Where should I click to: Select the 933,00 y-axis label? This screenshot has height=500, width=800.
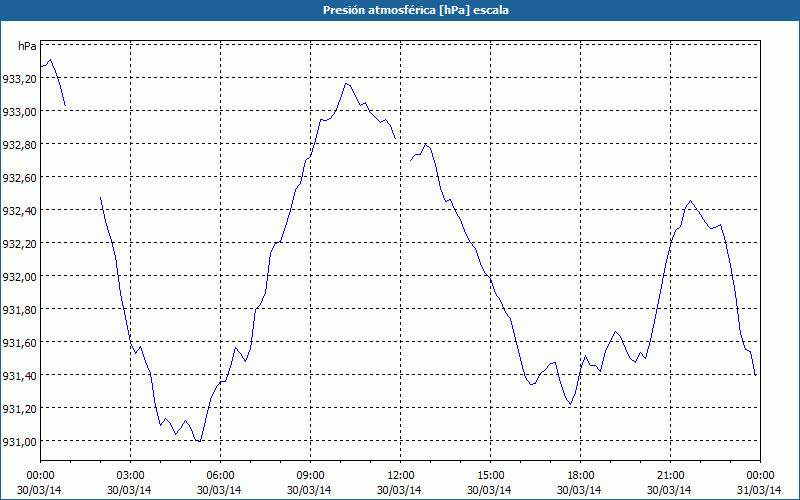click(19, 111)
